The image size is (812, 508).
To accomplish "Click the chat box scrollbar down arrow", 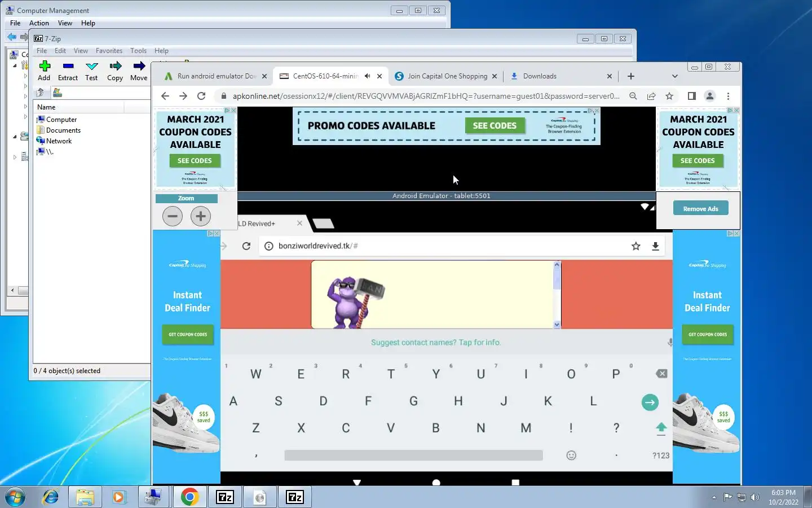I will tap(557, 325).
